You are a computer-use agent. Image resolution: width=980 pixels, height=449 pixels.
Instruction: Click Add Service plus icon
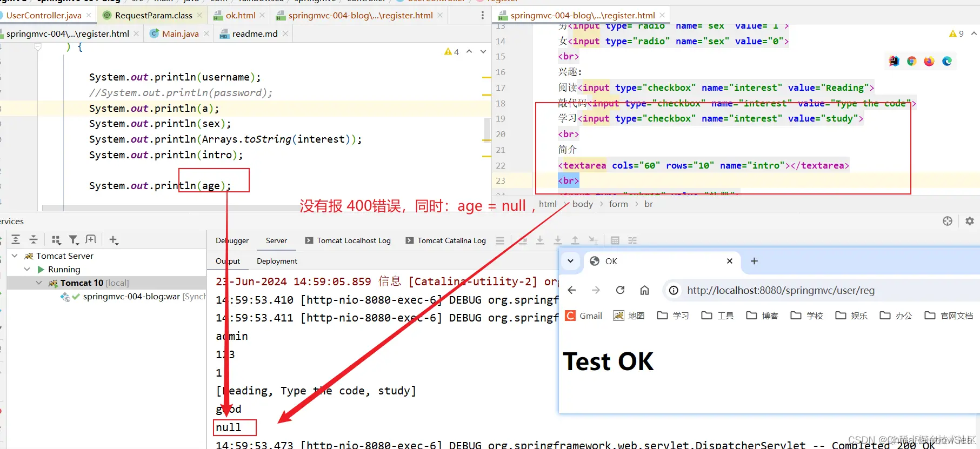pos(114,239)
